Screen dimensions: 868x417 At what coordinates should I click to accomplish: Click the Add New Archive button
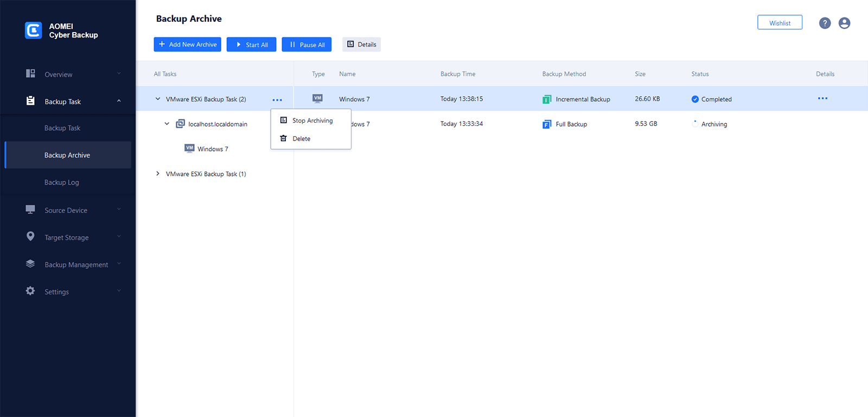point(187,45)
